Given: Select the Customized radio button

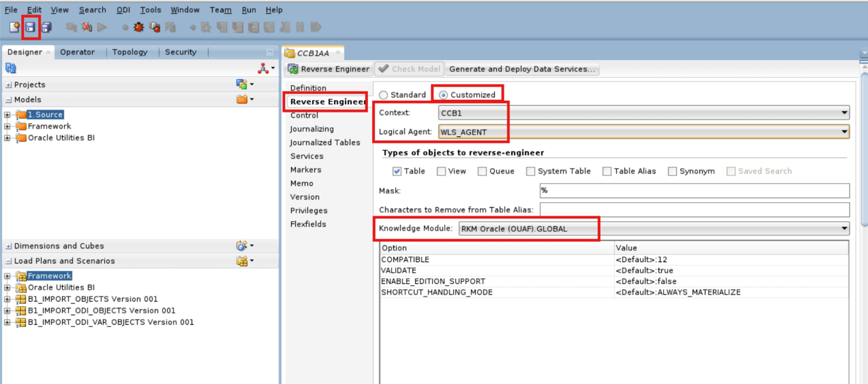Looking at the screenshot, I should [444, 95].
